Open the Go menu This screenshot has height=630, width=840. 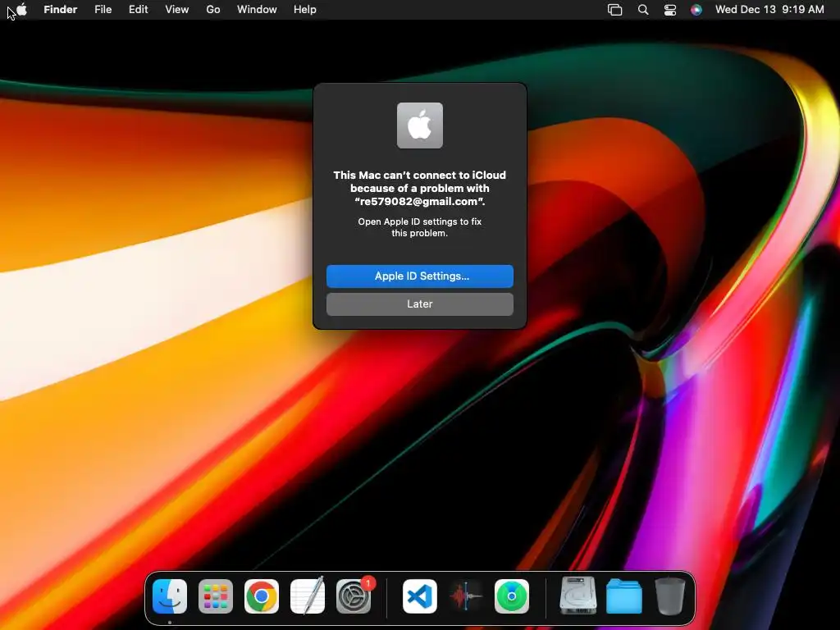click(213, 10)
